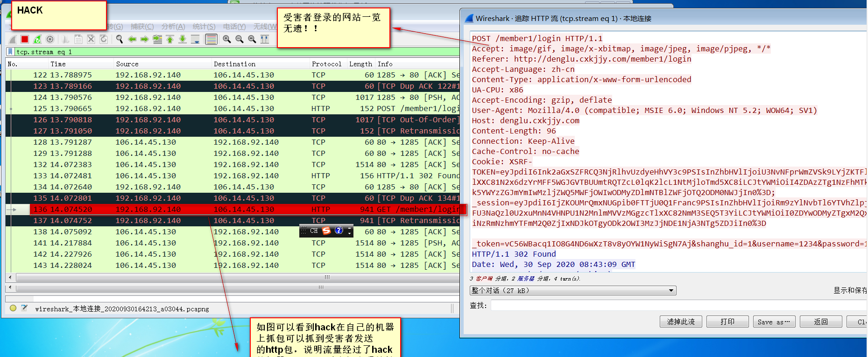Select packet 123 TCP Dup ACK row
This screenshot has width=868, height=357.
coord(233,86)
